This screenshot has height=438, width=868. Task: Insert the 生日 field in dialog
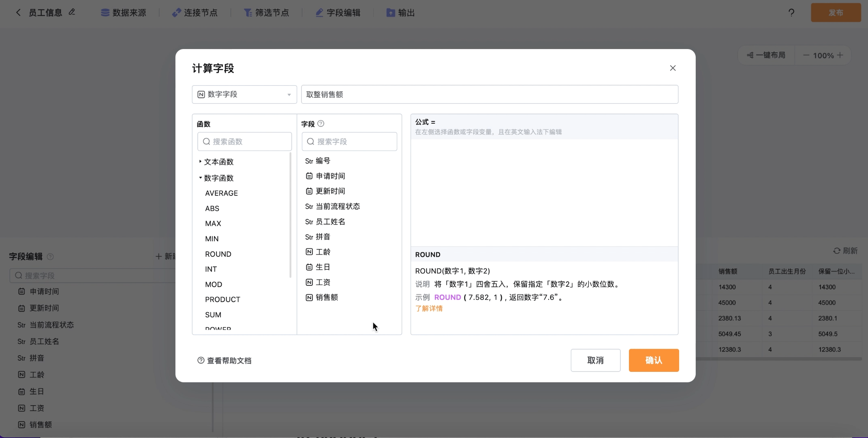[318, 267]
